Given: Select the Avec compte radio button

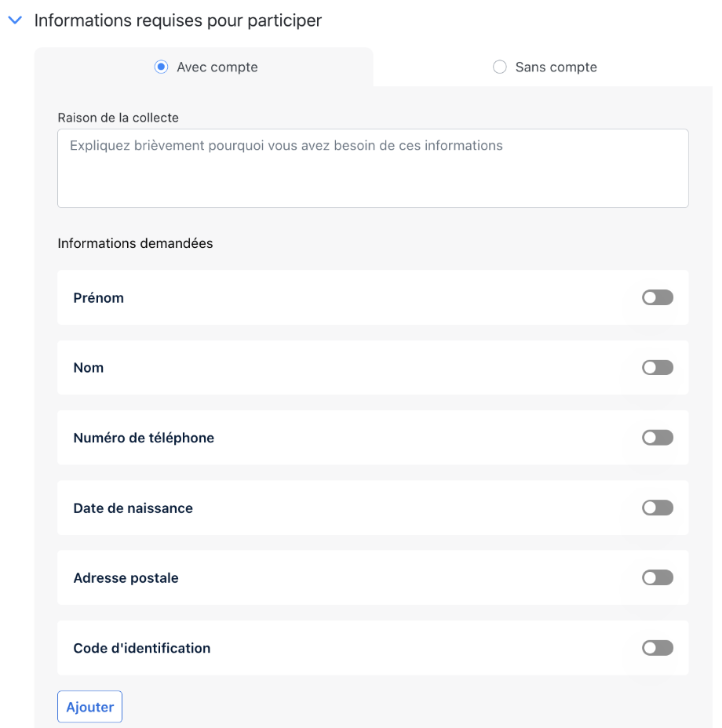Looking at the screenshot, I should click(161, 67).
